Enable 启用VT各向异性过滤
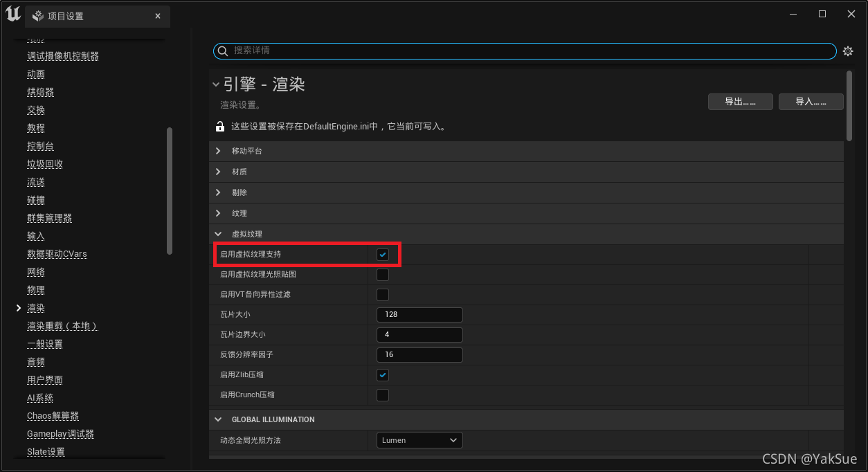Screen dimensions: 868x472 coord(383,294)
